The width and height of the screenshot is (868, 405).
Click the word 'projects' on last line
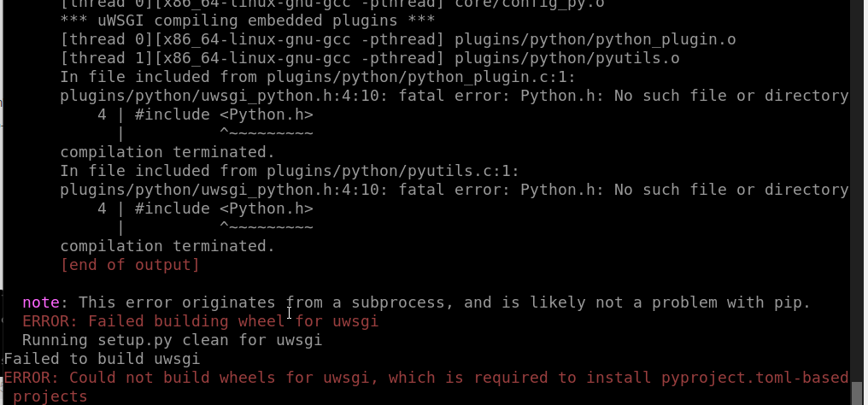click(50, 396)
